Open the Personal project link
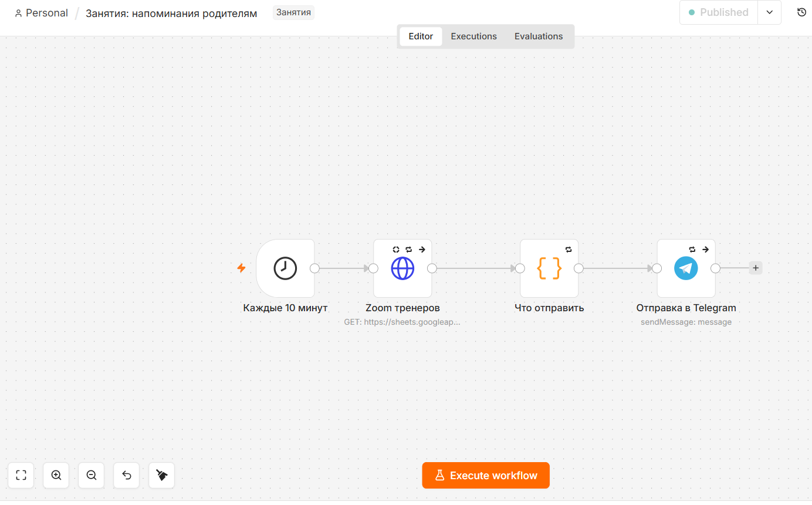The width and height of the screenshot is (812, 505). coord(41,13)
